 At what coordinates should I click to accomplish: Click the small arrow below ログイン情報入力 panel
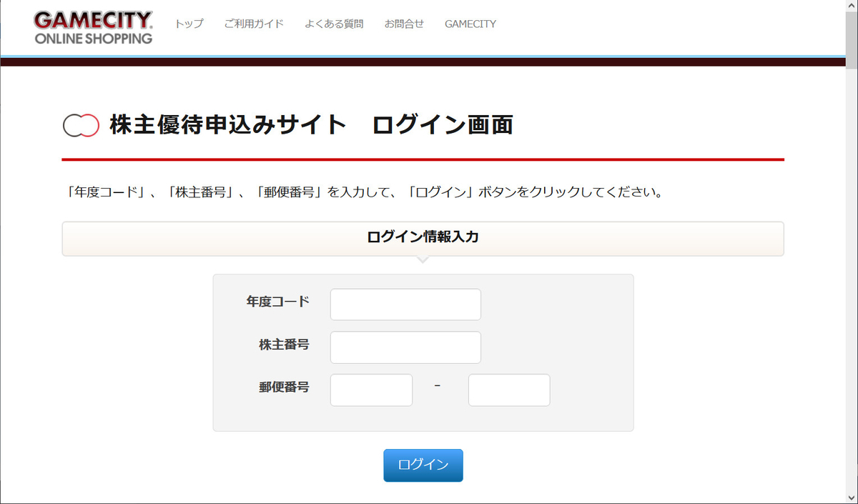click(423, 261)
